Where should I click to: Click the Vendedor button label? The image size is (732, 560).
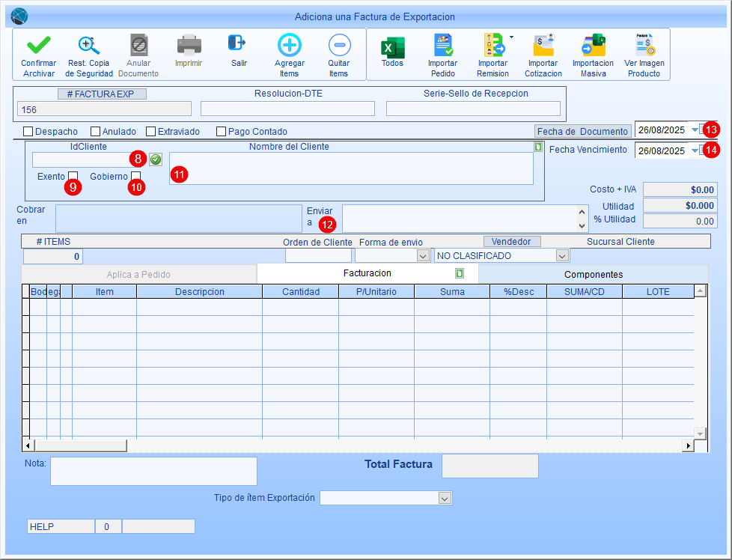[x=512, y=242]
